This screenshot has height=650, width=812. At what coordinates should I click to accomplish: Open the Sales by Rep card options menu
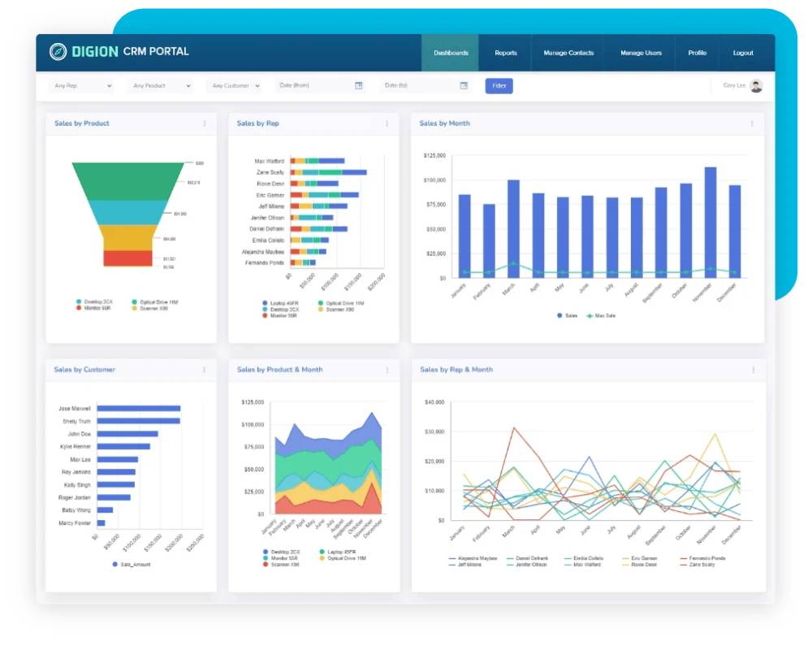pos(386,123)
